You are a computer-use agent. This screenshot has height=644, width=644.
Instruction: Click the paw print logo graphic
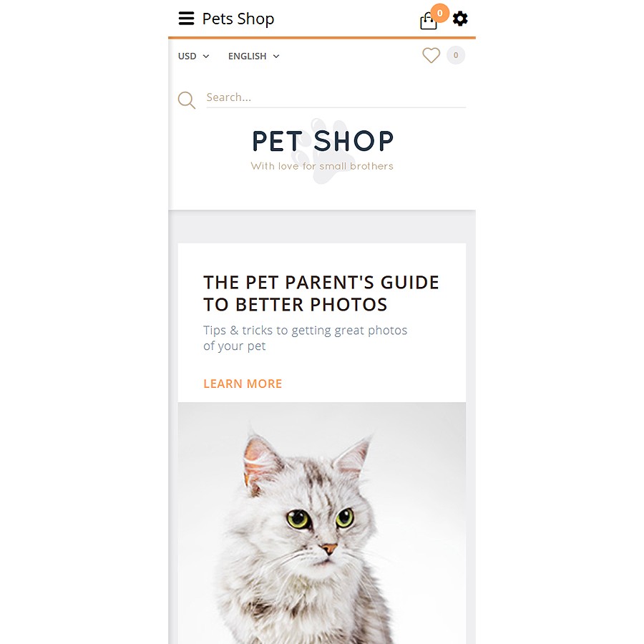tap(322, 151)
